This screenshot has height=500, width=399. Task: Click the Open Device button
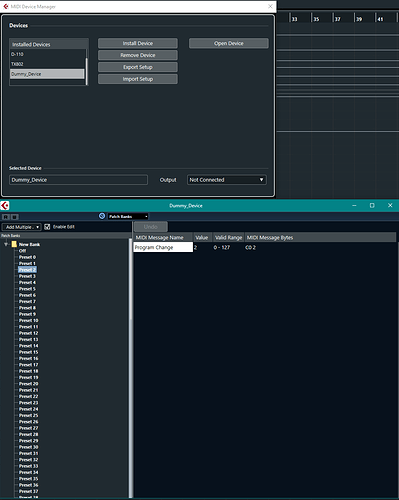click(x=229, y=43)
